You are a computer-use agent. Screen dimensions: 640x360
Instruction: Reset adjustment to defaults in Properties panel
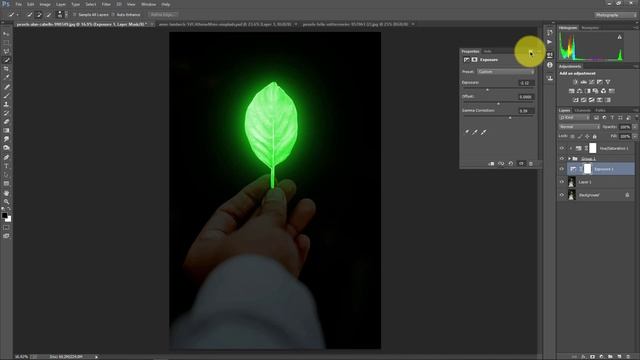[x=511, y=164]
